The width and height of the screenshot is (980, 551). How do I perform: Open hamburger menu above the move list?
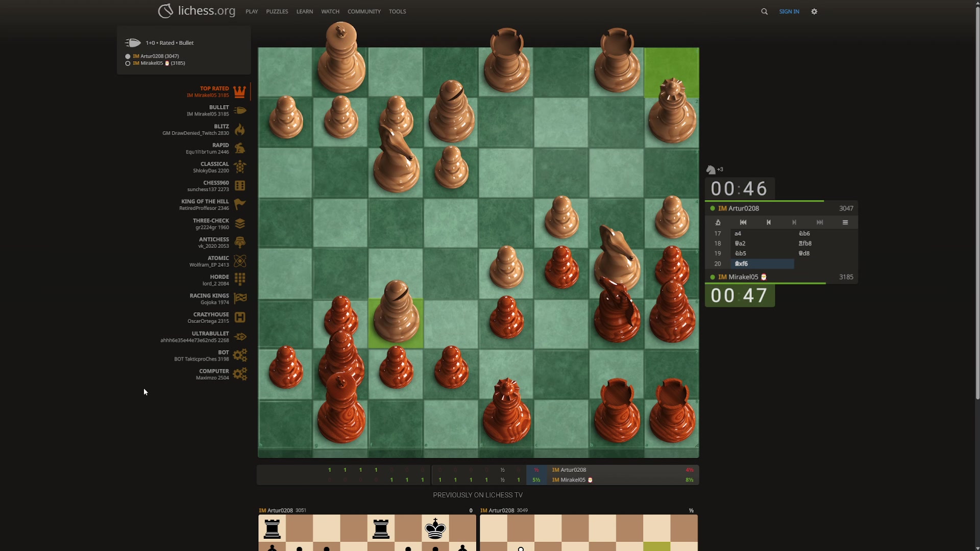click(x=845, y=222)
